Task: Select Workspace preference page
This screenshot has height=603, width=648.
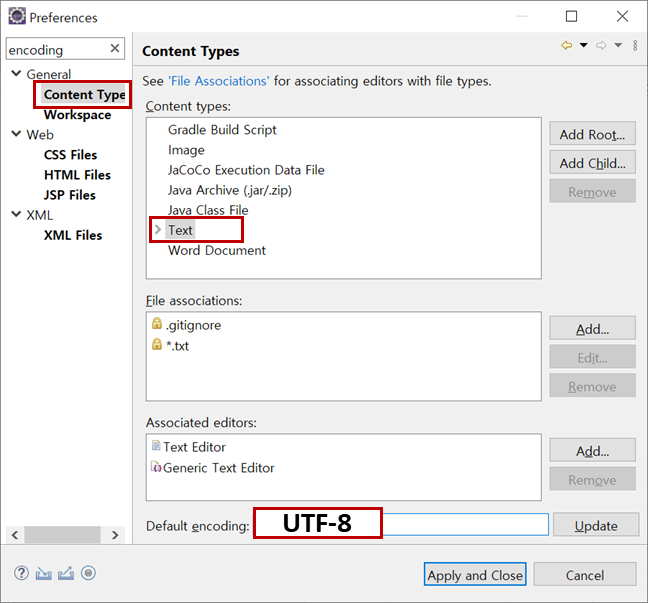Action: coord(78,115)
